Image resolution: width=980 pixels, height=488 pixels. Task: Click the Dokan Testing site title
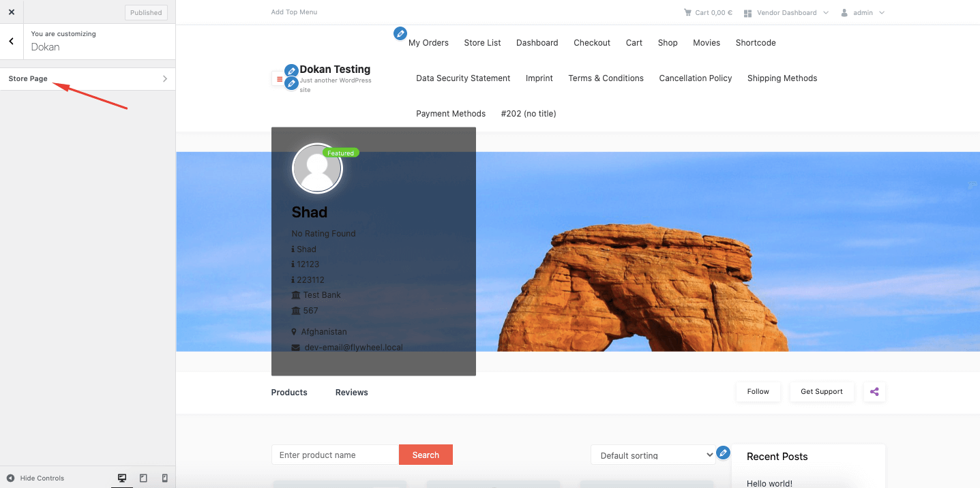(335, 70)
